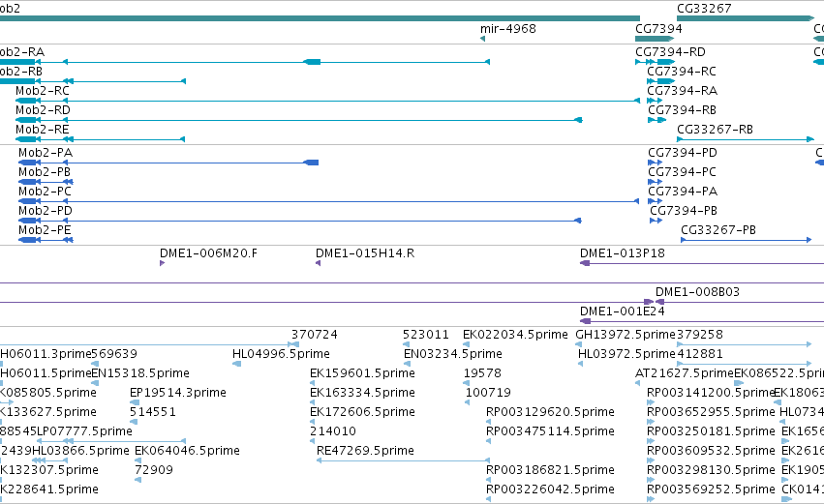The height and width of the screenshot is (504, 824).
Task: Select AT21627.5prime EST label
Action: click(x=685, y=373)
